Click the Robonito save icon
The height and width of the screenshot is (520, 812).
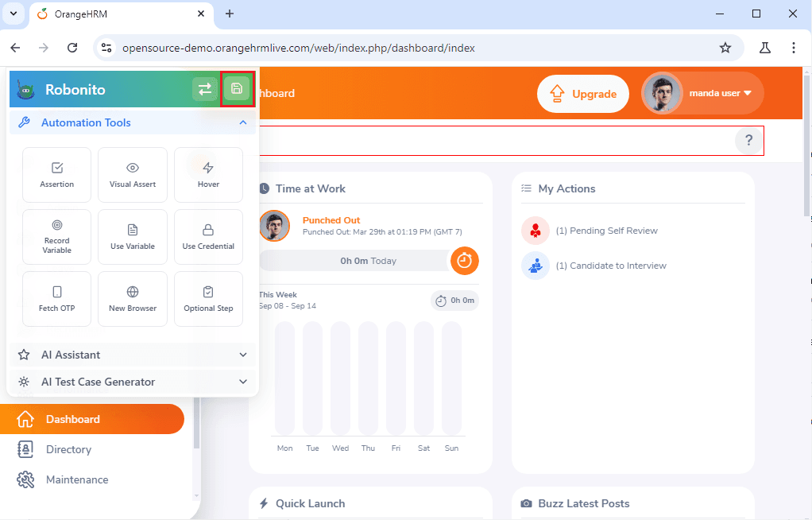pos(237,88)
